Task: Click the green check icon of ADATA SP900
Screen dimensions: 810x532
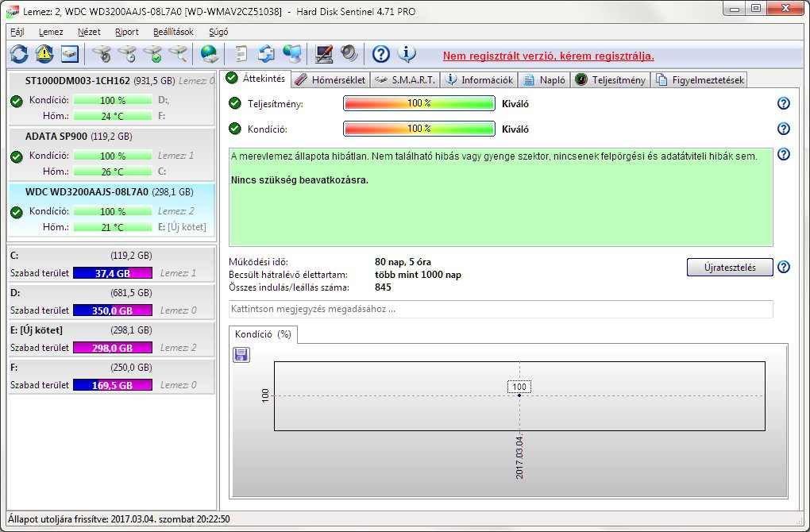Action: click(17, 156)
